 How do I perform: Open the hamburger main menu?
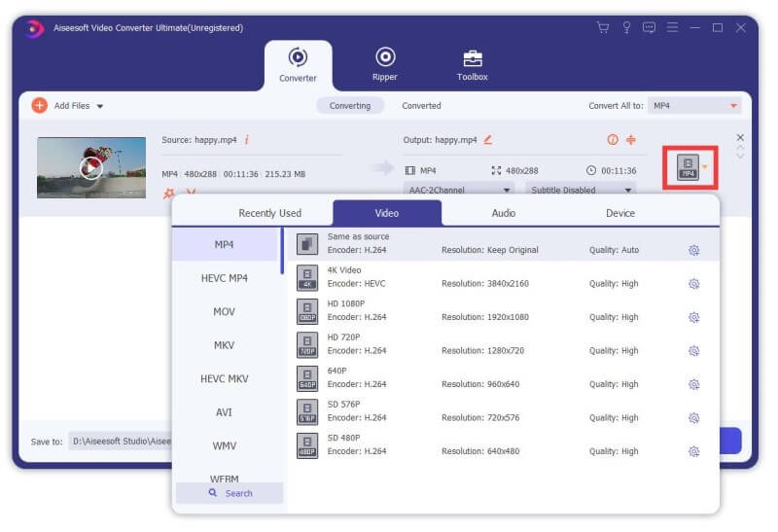click(x=672, y=27)
